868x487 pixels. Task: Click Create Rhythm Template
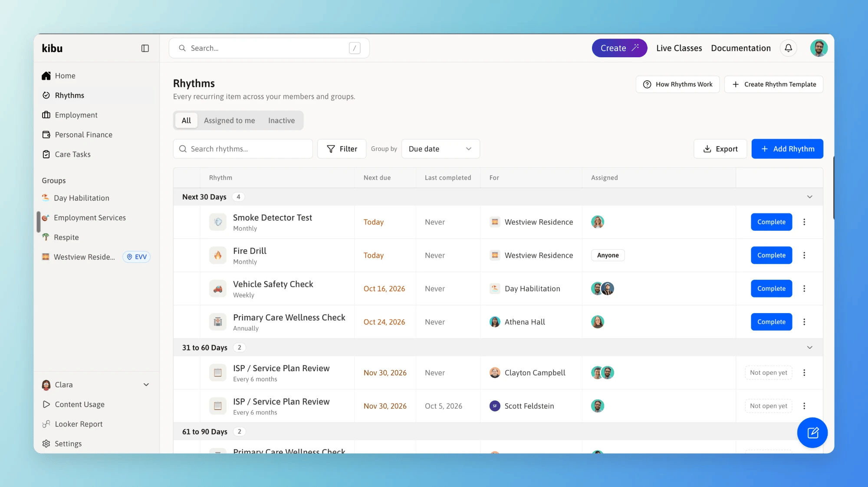point(773,84)
